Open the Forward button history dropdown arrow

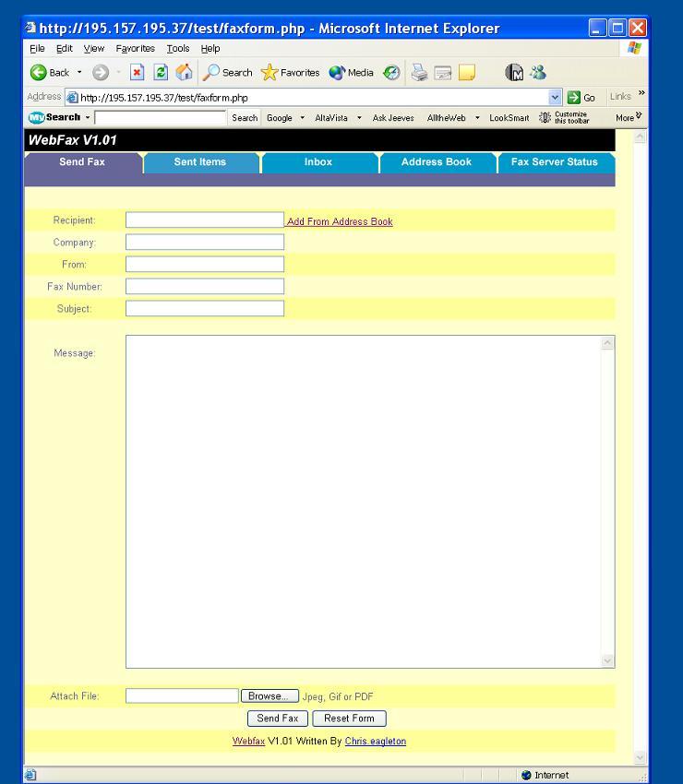[118, 73]
